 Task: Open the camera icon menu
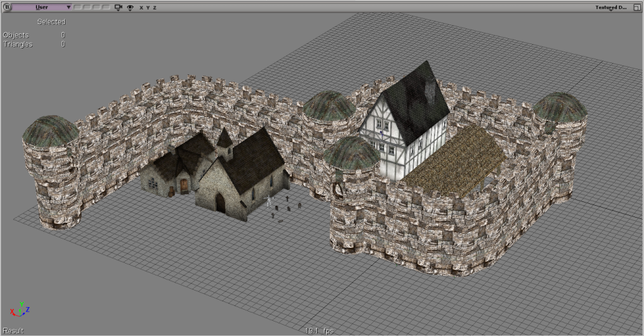click(118, 8)
